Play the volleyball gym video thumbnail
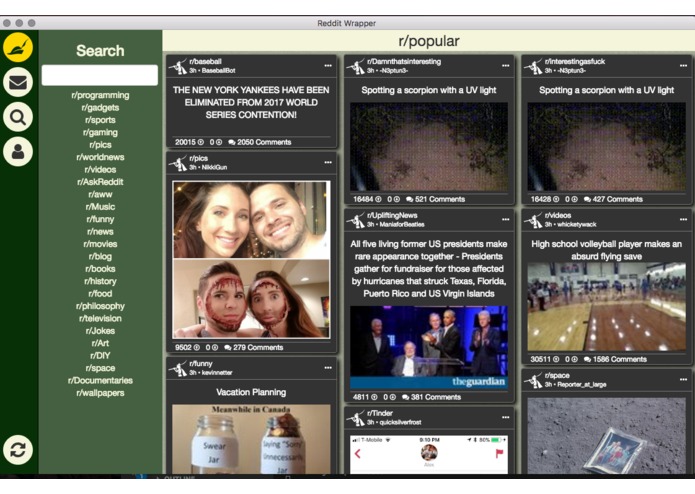This screenshot has width=695, height=494. pos(606,307)
